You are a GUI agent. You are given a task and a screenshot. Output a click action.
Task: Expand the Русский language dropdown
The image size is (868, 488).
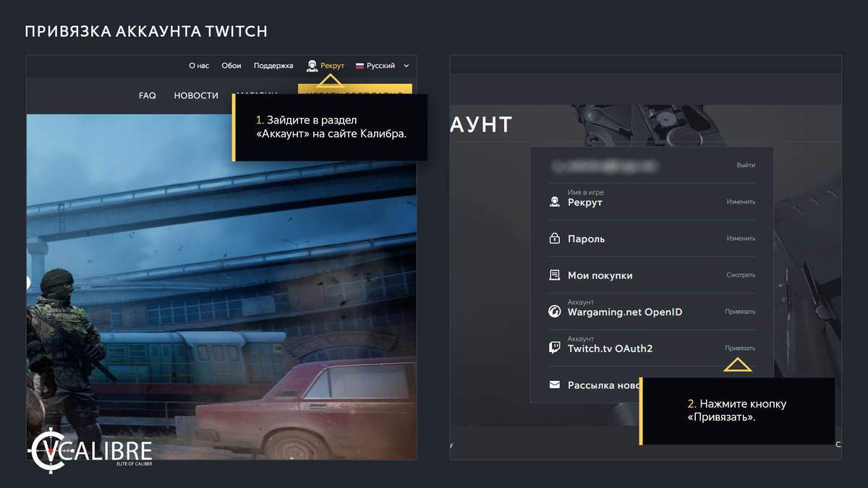click(381, 66)
